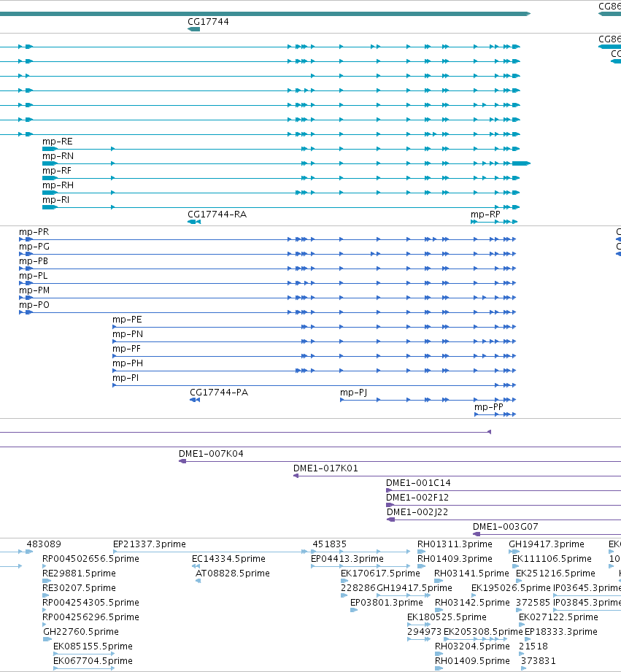Select BAC clone DME1-002J22
Viewport: 621px width, 672px height.
click(x=504, y=520)
